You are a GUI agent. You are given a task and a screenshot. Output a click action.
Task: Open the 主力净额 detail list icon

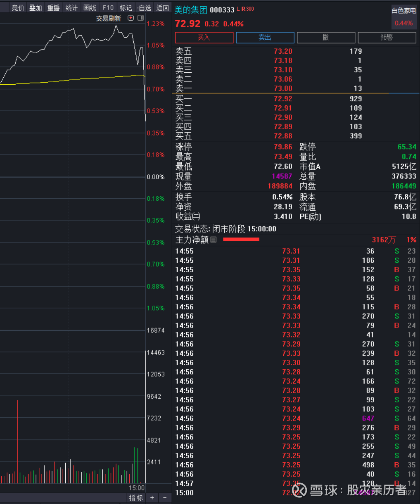tap(213, 240)
